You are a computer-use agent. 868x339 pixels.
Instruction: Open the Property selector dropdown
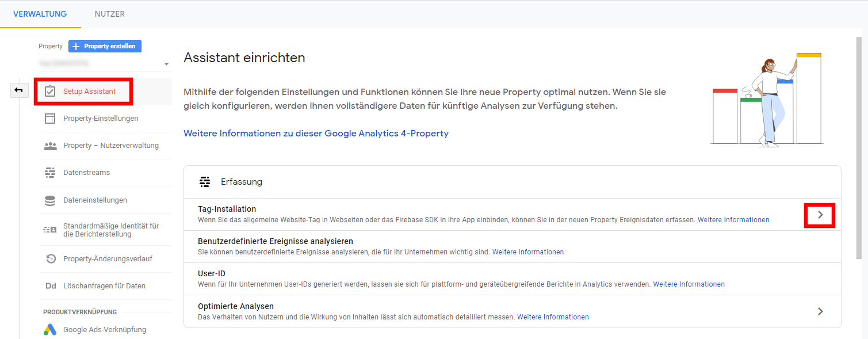pyautogui.click(x=105, y=63)
